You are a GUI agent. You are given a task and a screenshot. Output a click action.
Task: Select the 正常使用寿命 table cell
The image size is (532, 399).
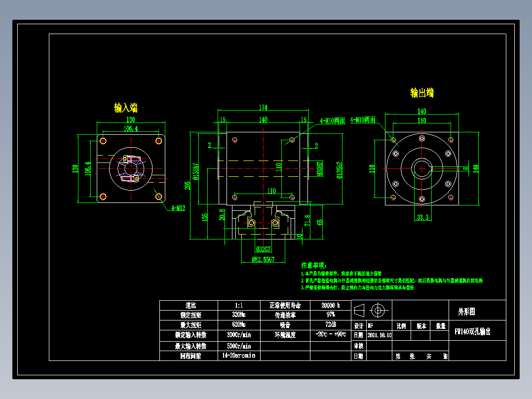pyautogui.click(x=285, y=305)
